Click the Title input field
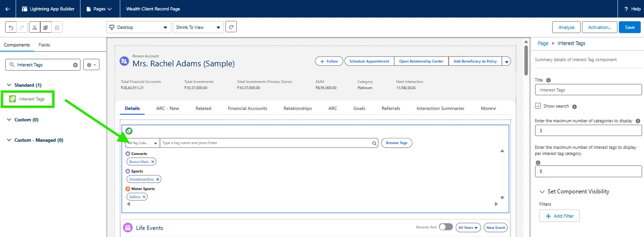644x237 pixels. [588, 90]
